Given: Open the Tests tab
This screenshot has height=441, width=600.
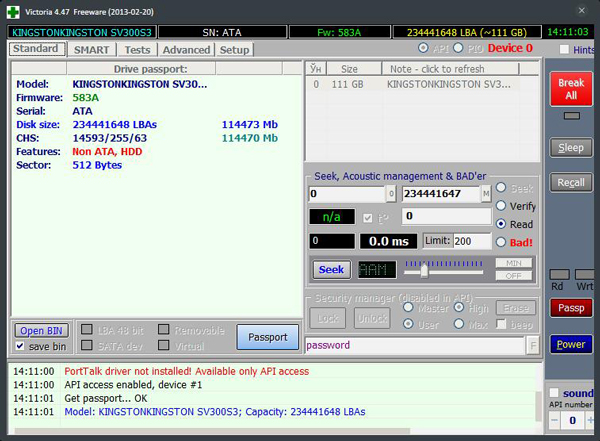Looking at the screenshot, I should (x=137, y=50).
